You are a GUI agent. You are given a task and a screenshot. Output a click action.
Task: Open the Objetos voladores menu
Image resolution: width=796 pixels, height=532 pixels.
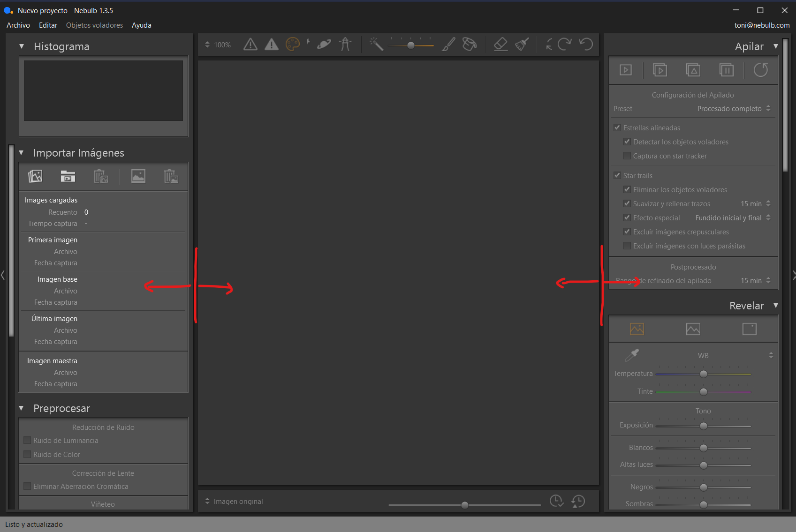coord(94,25)
